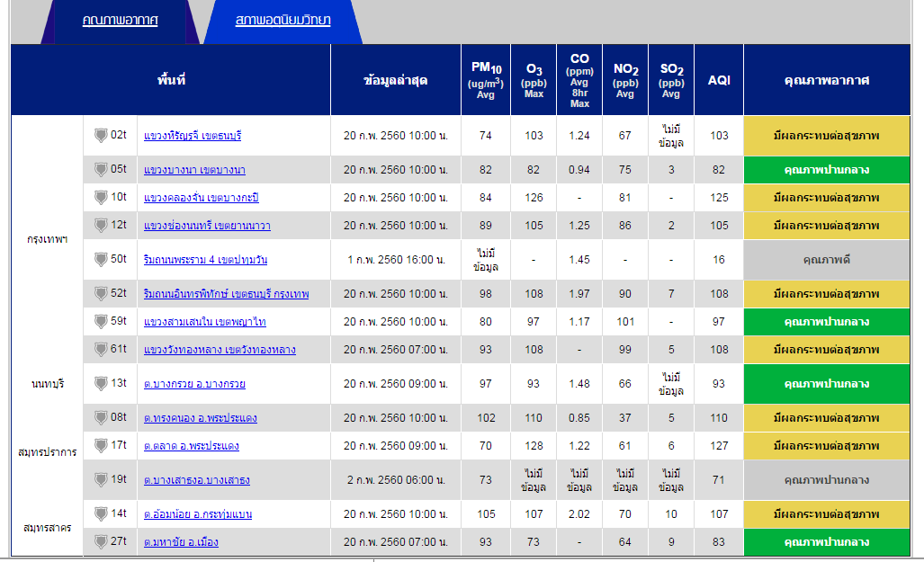Open station 50t location link

coord(205,260)
